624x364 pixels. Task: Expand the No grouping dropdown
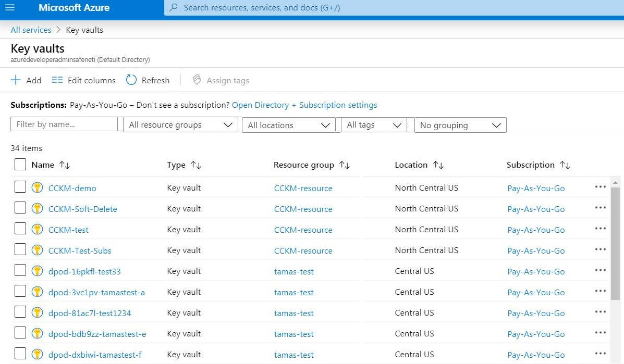pyautogui.click(x=460, y=125)
